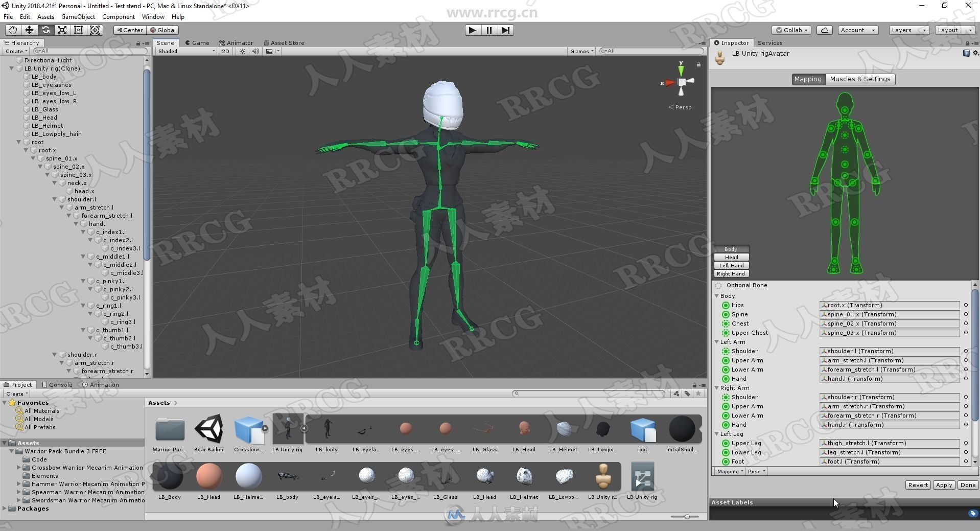
Task: Select the initialShad material asset
Action: pos(681,433)
